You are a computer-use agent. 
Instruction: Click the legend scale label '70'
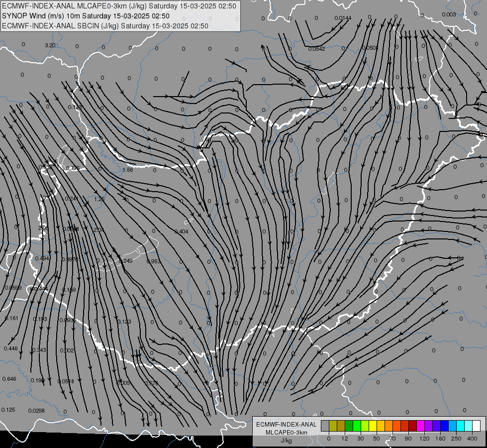[x=392, y=439]
